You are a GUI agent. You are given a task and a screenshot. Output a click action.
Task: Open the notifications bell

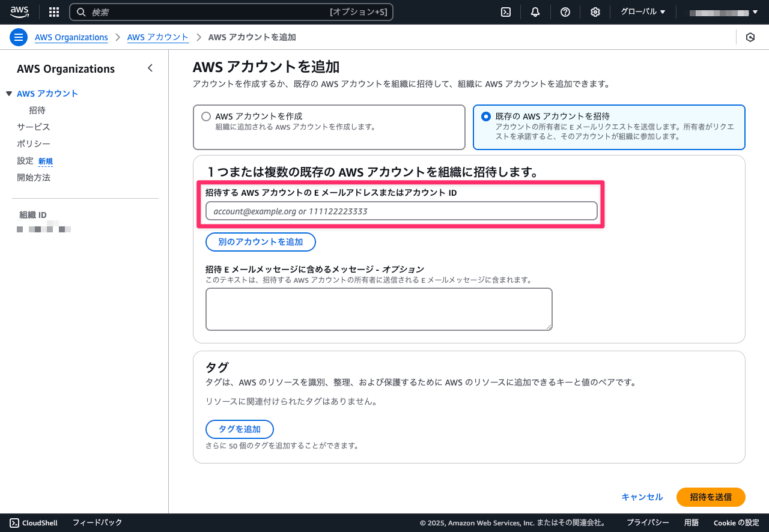click(535, 12)
